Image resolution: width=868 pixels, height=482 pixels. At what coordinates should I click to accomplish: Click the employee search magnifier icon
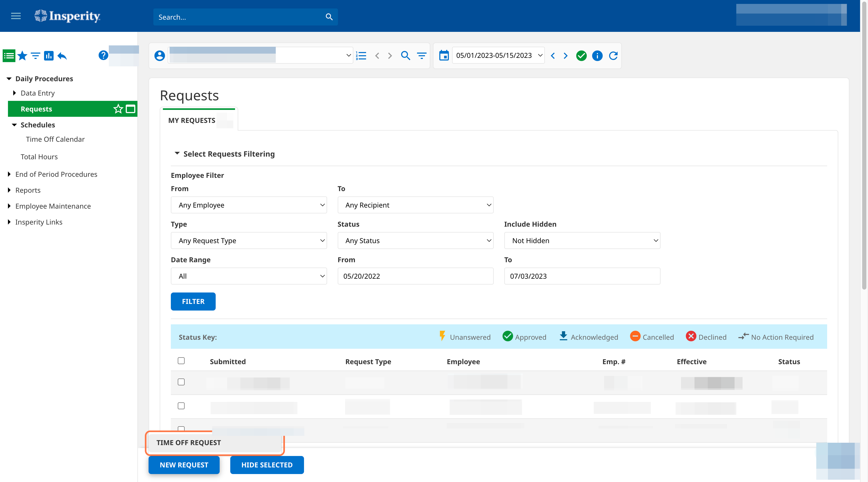point(405,56)
